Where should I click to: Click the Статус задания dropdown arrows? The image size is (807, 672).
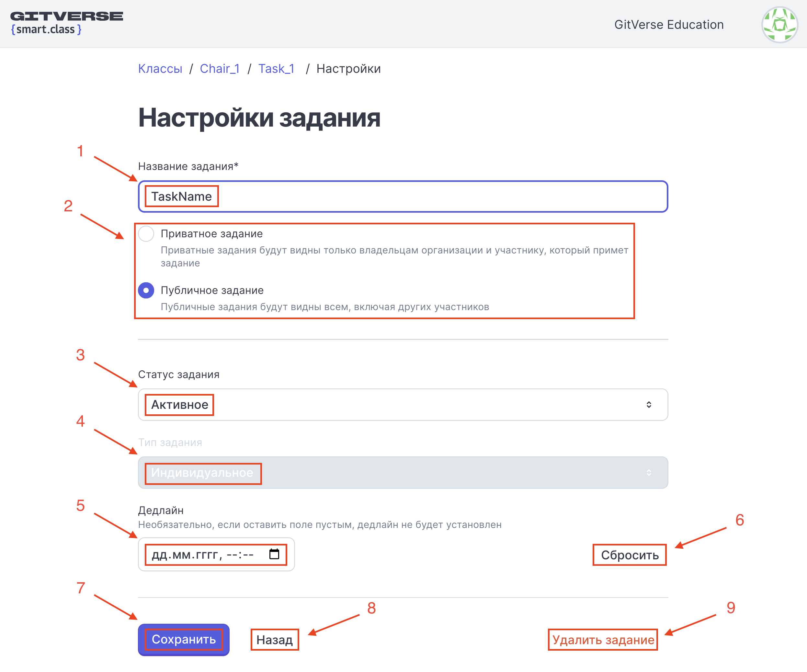(x=649, y=405)
